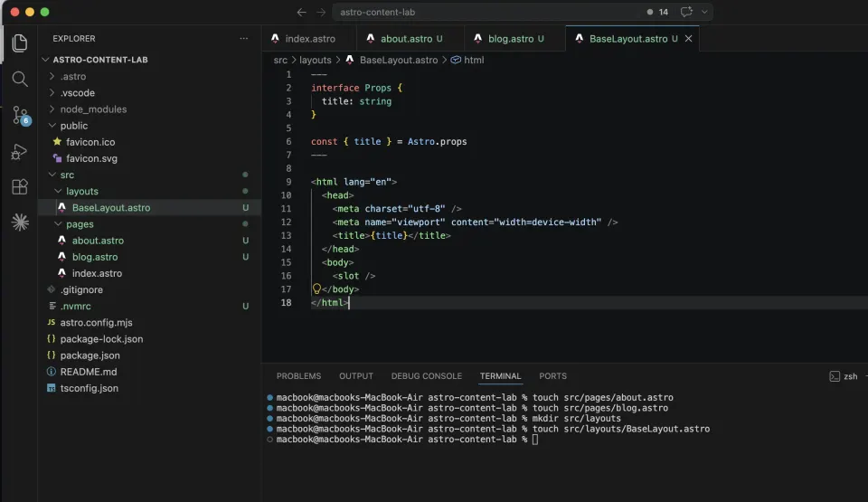
Task: Click the zsh terminal shell icon
Action: pyautogui.click(x=835, y=376)
